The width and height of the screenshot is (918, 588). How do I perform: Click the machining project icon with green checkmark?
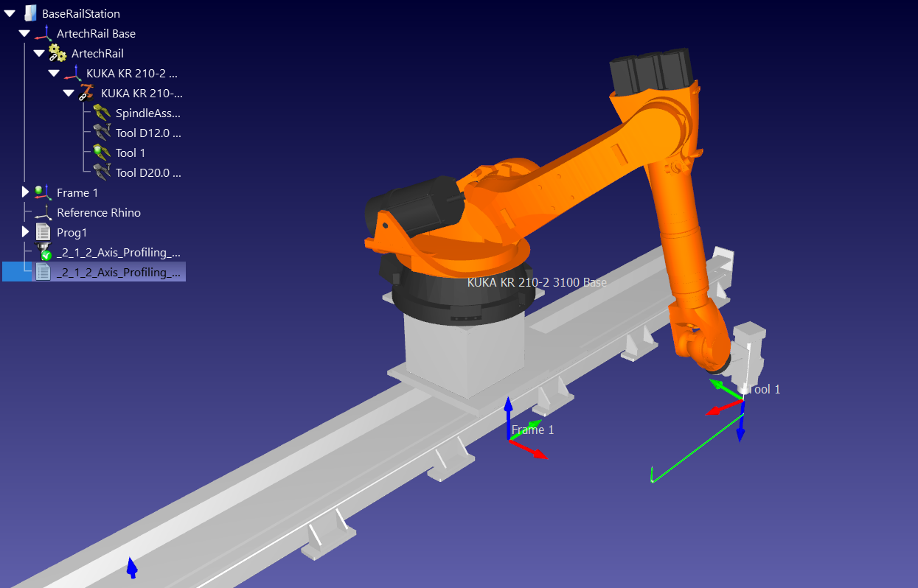(43, 252)
